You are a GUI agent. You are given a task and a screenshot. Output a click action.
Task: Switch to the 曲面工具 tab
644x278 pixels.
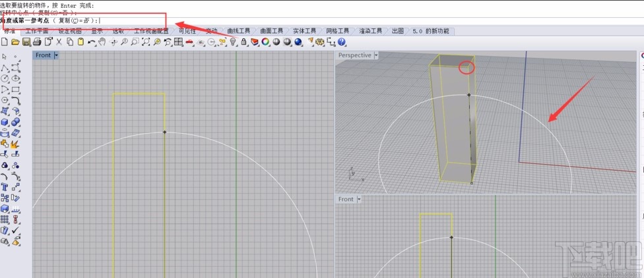pyautogui.click(x=271, y=31)
